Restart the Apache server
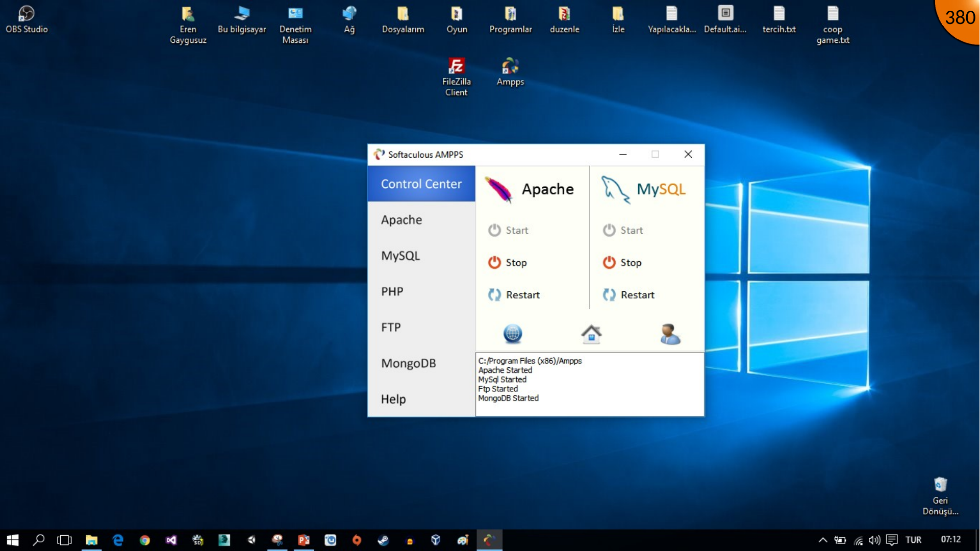Viewport: 980px width, 551px height. click(x=514, y=294)
